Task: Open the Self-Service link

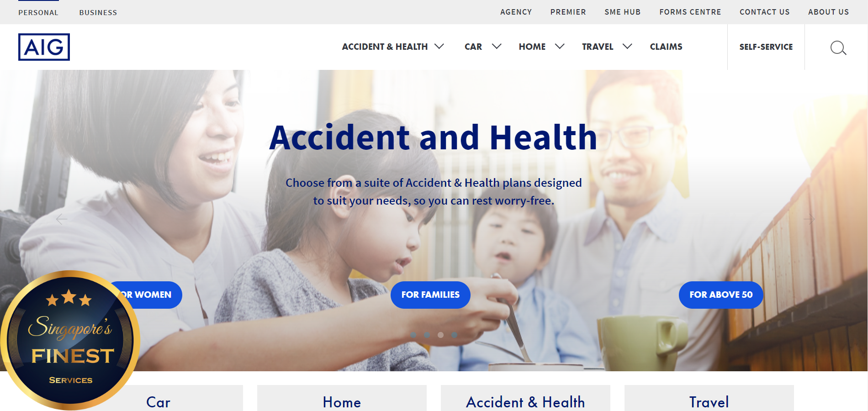Action: (766, 47)
